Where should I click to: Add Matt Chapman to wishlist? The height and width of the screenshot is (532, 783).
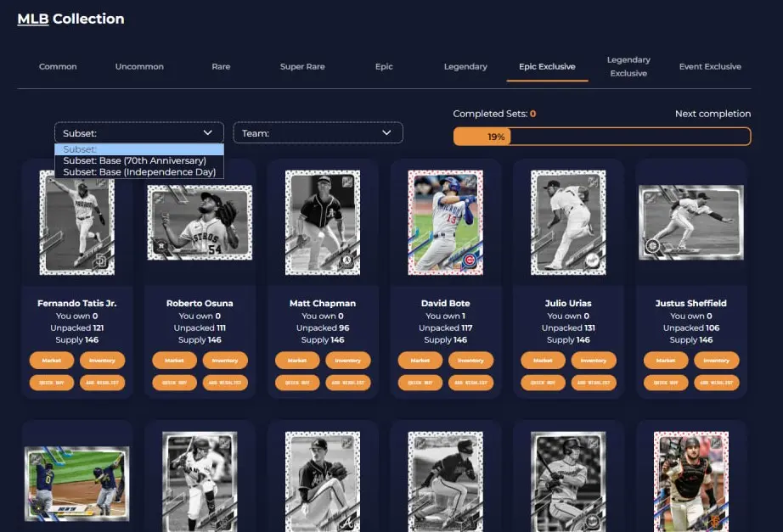tap(347, 383)
